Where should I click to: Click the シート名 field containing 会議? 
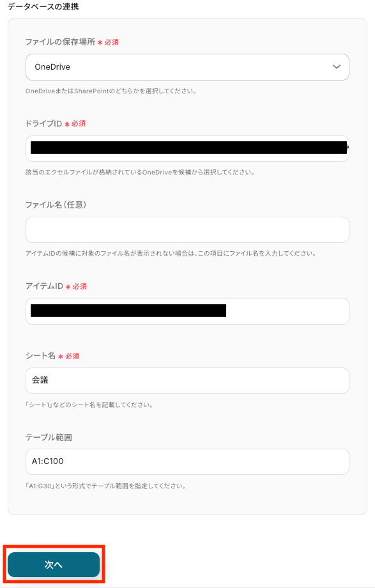pos(187,381)
